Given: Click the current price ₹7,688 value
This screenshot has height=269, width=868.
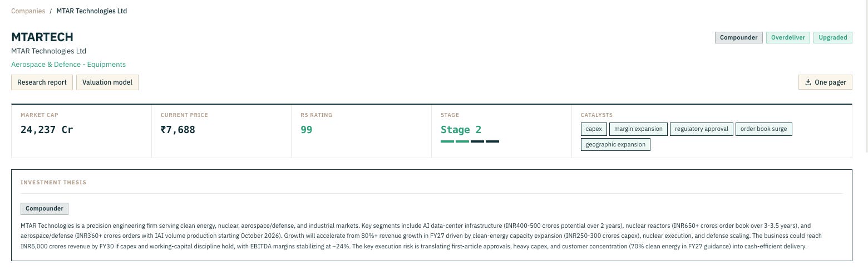Looking at the screenshot, I should coord(178,130).
